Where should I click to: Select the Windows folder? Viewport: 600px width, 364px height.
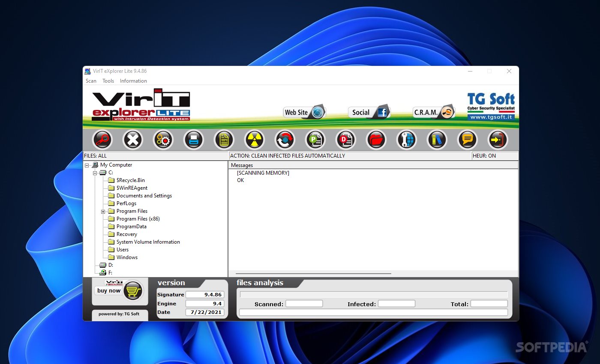[x=127, y=257]
